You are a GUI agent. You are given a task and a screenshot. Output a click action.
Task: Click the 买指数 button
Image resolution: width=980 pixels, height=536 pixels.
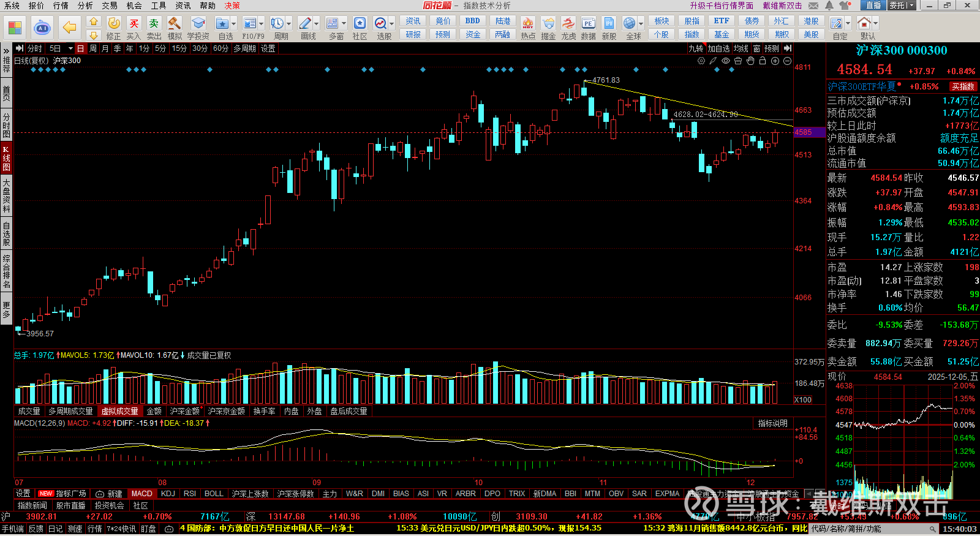click(x=963, y=86)
